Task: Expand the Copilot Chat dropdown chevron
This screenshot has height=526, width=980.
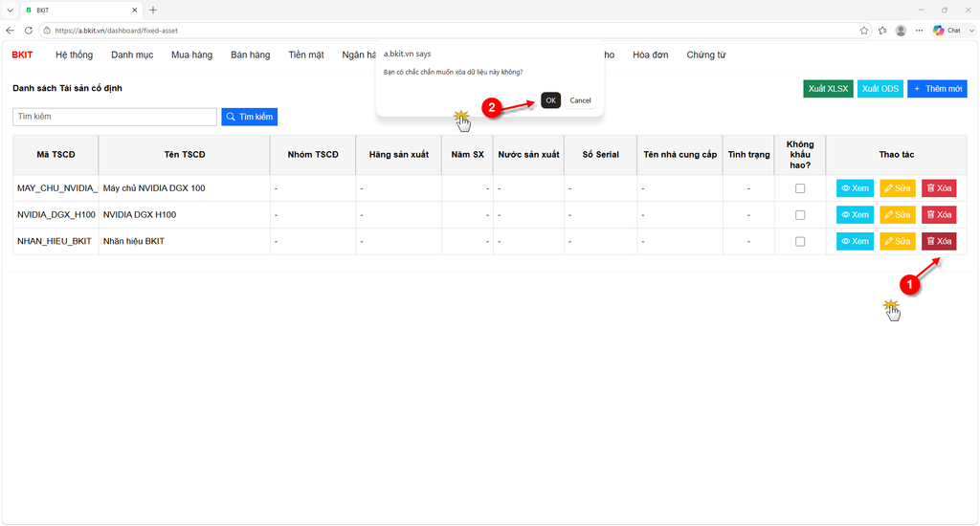Action: [971, 30]
